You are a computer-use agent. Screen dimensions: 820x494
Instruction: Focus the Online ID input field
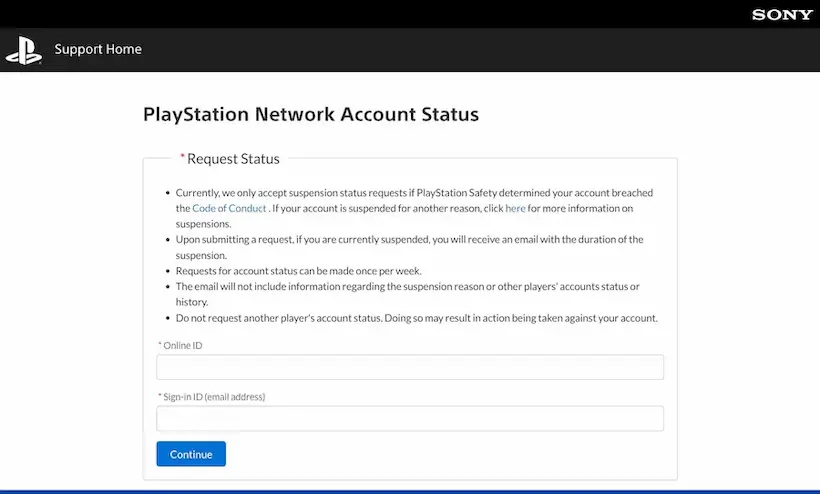410,367
